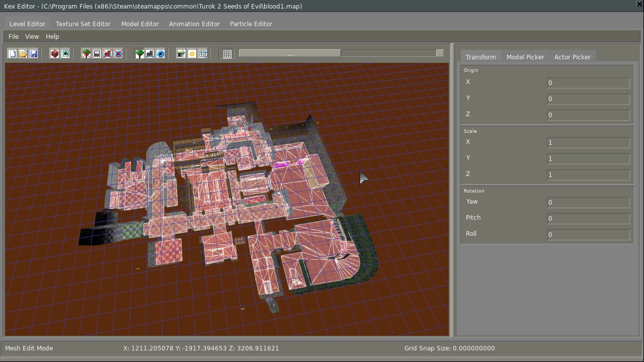
Task: Create a new map with the blank page icon
Action: (x=13, y=54)
